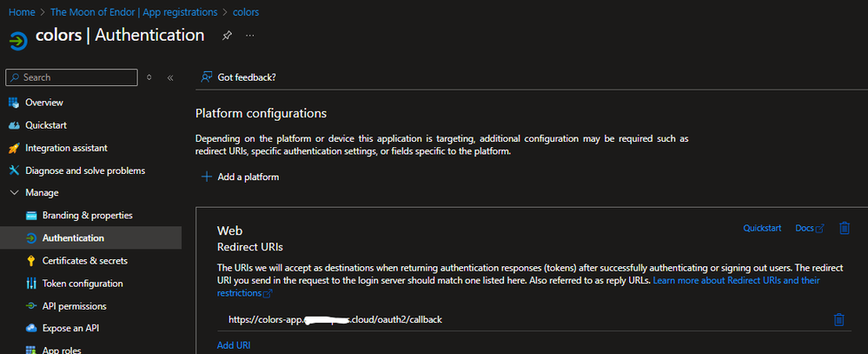Click the Expose an API cloud icon
Screen dimensions: 868x354
coord(31,328)
